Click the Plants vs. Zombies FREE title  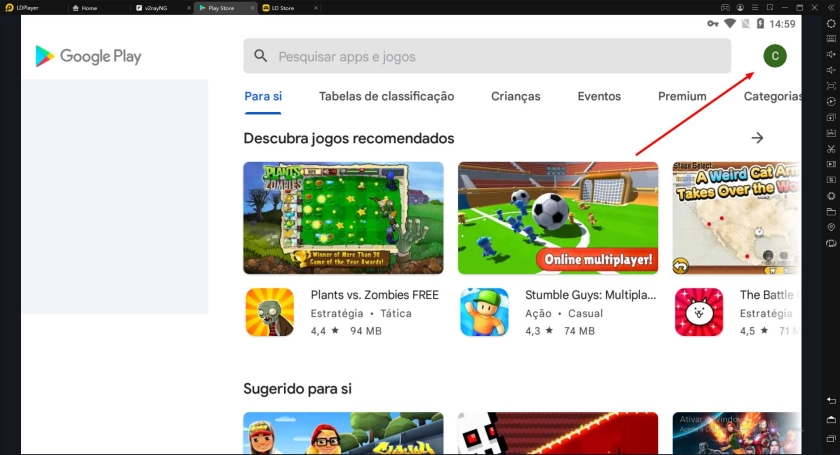pos(374,295)
